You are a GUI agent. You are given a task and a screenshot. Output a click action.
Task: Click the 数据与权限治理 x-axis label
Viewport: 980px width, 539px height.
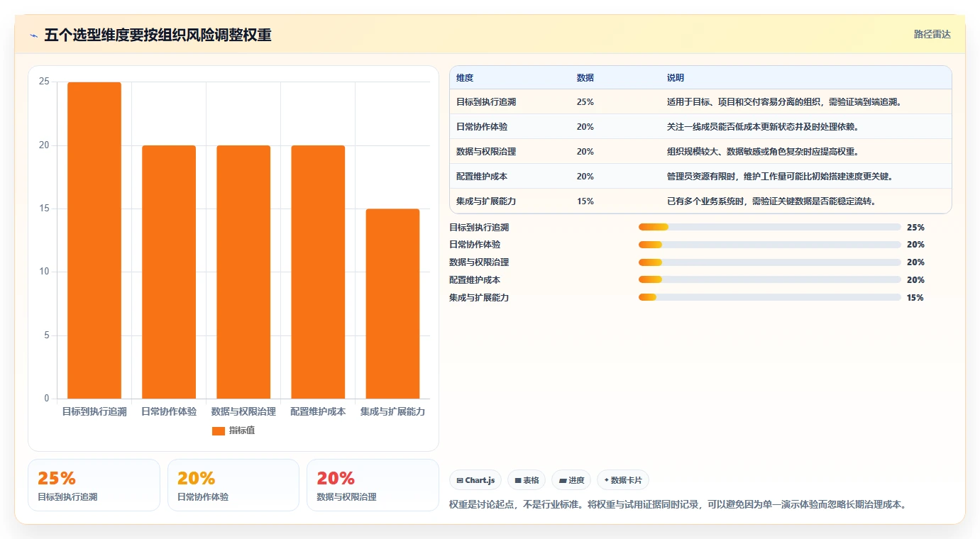243,411
